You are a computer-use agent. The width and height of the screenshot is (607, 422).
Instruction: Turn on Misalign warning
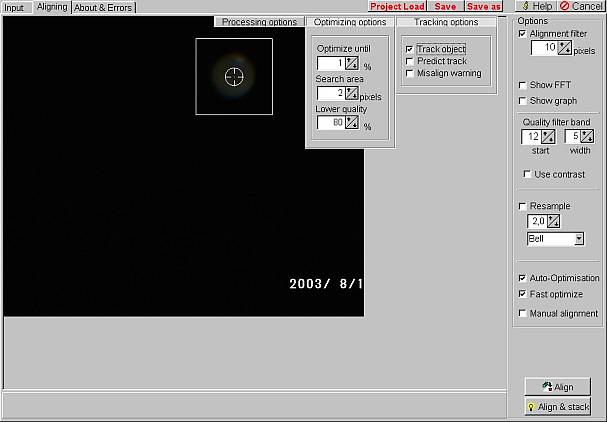410,73
